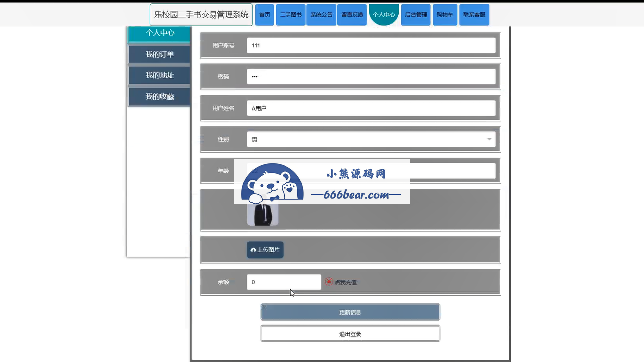This screenshot has width=644, height=363.
Task: Click the 上传图片 upload button
Action: tap(265, 250)
